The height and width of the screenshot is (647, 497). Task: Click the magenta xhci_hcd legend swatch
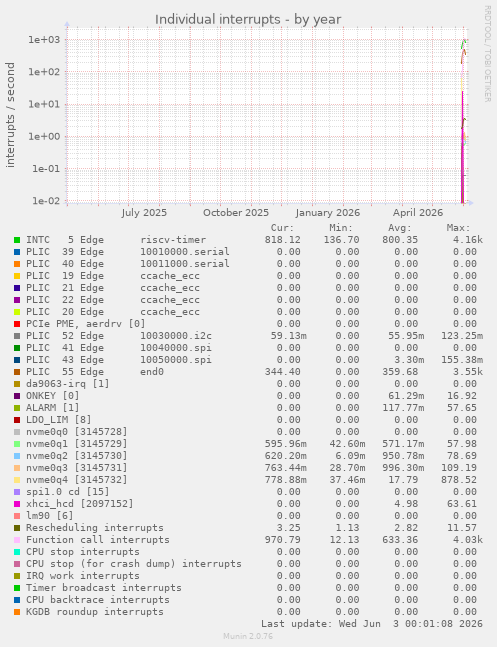(17, 503)
